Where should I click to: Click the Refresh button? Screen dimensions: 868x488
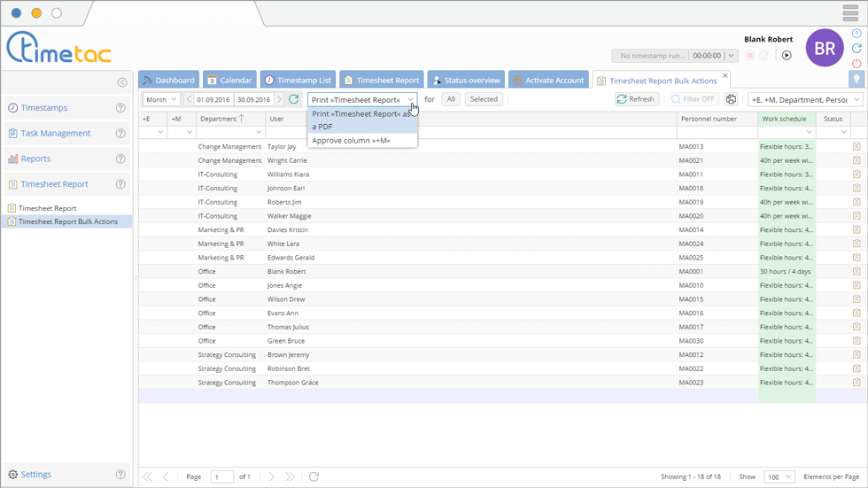tap(637, 99)
